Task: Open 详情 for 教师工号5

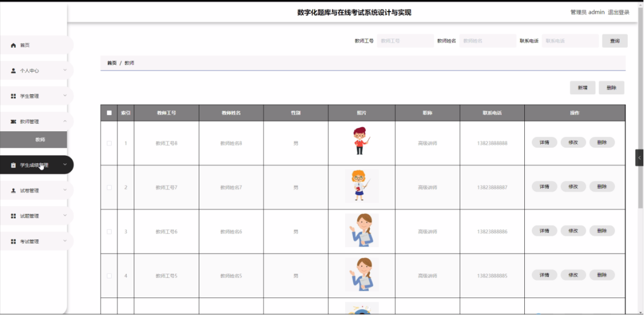Action: point(545,275)
